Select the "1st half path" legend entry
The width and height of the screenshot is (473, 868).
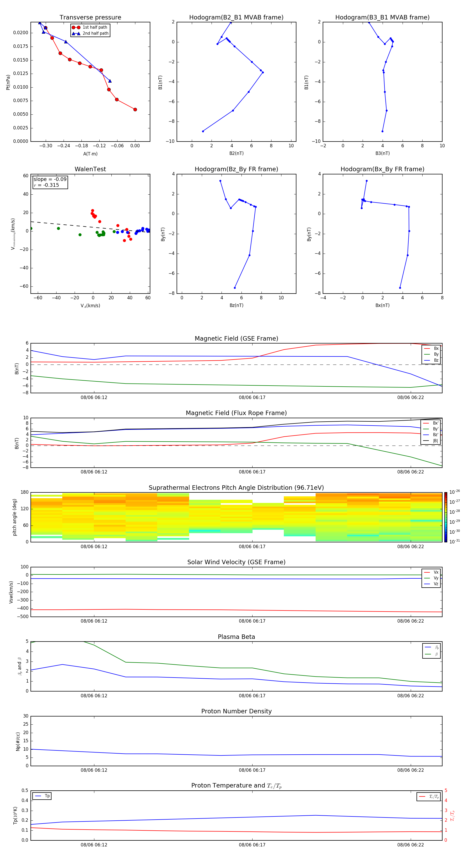point(90,27)
